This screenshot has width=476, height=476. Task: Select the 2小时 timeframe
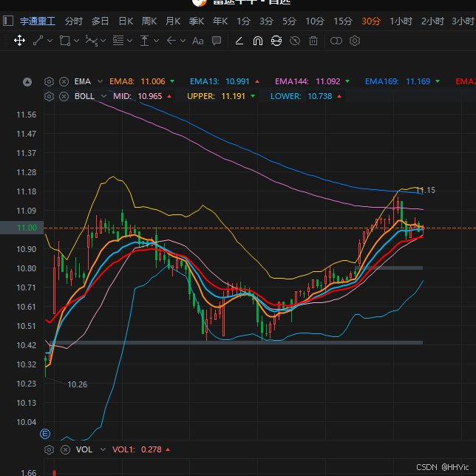[x=432, y=21]
